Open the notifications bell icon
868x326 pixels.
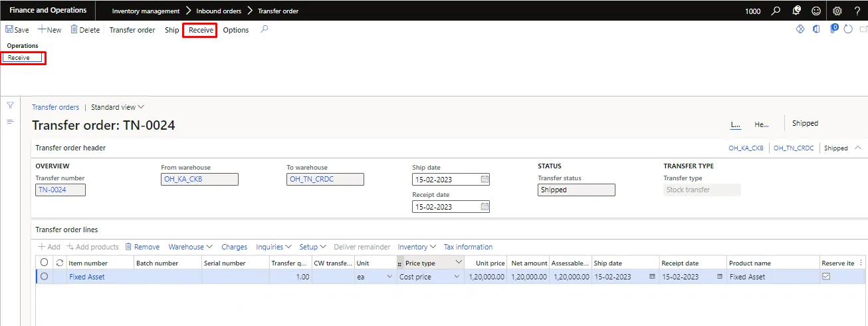click(x=796, y=11)
